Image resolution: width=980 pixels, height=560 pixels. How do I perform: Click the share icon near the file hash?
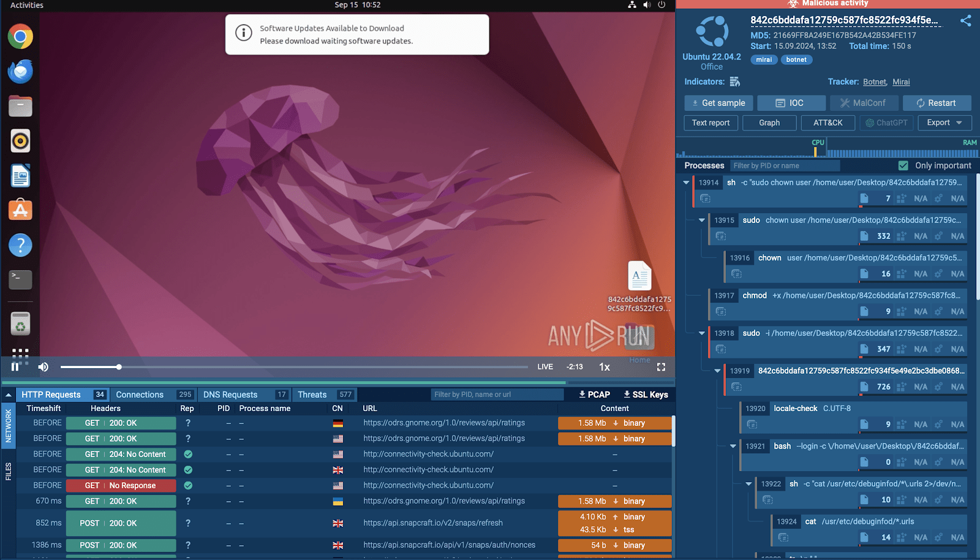click(966, 20)
